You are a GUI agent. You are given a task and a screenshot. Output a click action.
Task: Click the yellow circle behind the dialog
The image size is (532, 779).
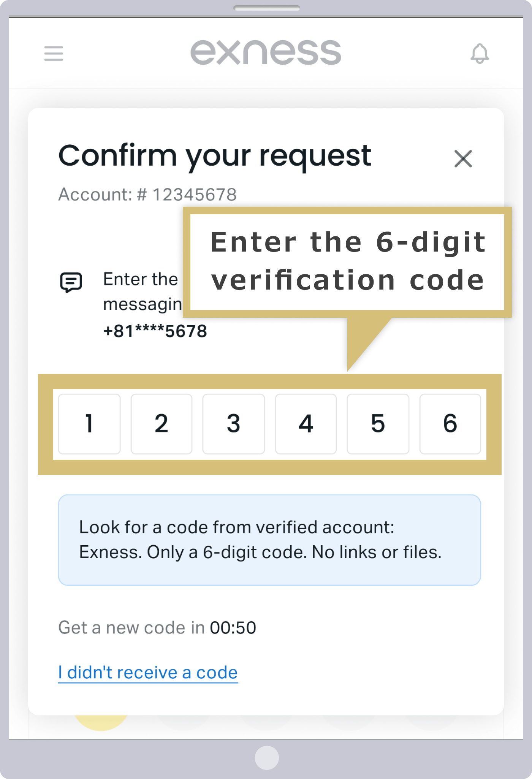point(101,723)
